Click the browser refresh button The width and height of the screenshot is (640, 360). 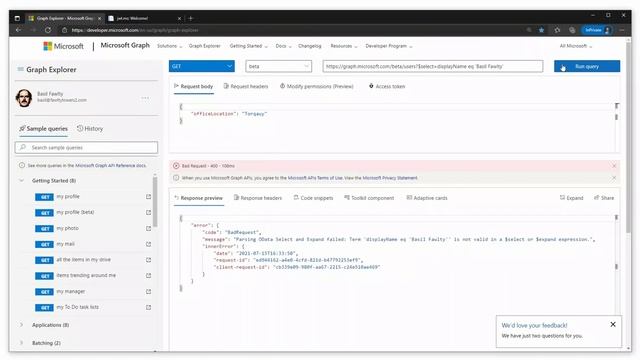point(48,30)
